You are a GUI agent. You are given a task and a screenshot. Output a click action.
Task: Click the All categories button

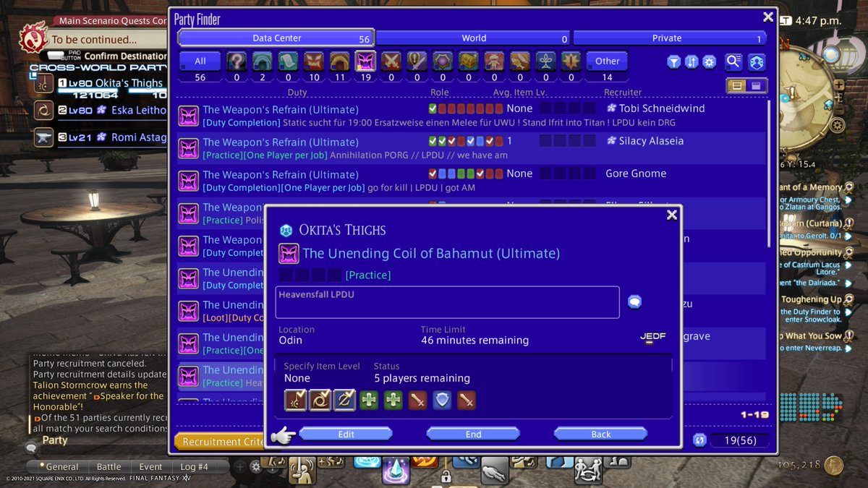click(x=200, y=61)
